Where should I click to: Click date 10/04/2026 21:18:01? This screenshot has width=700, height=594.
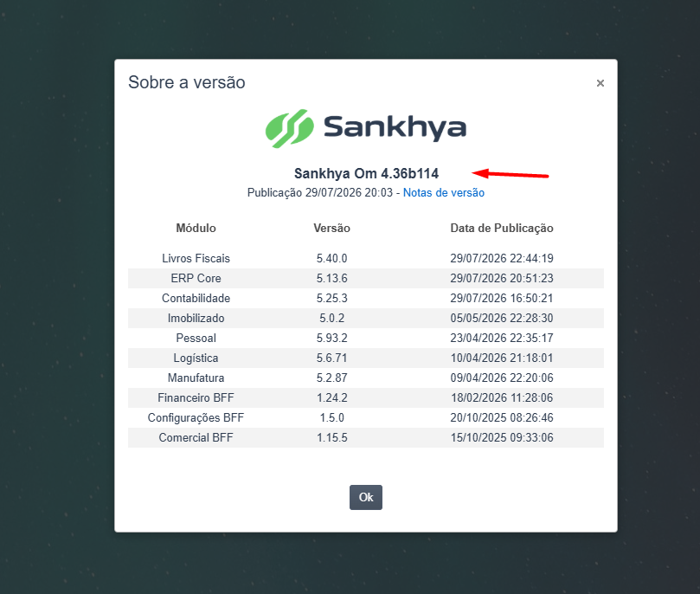pyautogui.click(x=502, y=358)
